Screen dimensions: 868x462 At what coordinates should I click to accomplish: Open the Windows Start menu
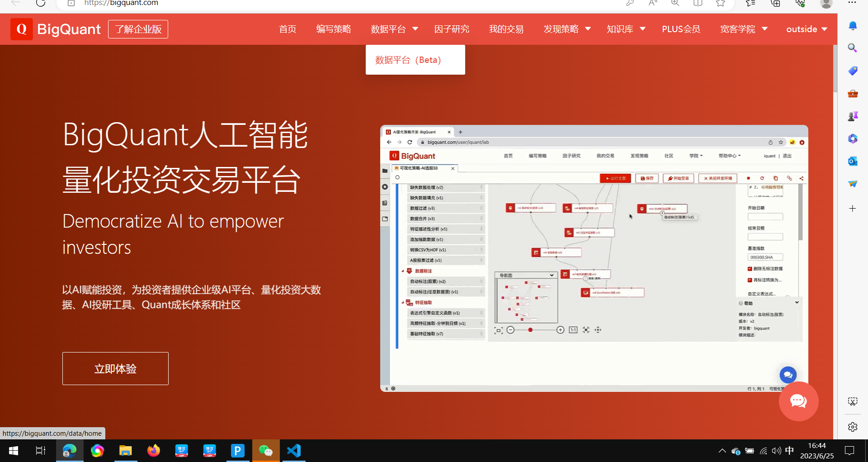(14, 451)
